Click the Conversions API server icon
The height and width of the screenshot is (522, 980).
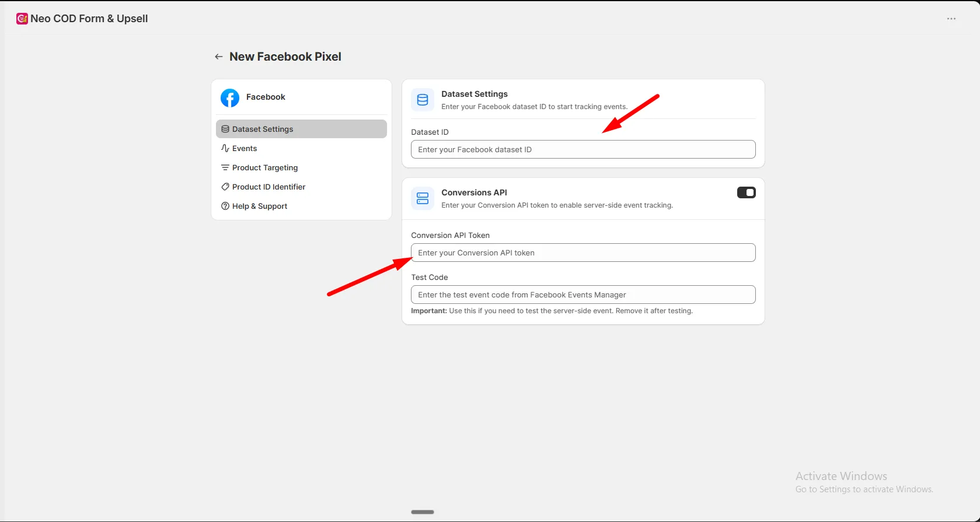(x=423, y=198)
